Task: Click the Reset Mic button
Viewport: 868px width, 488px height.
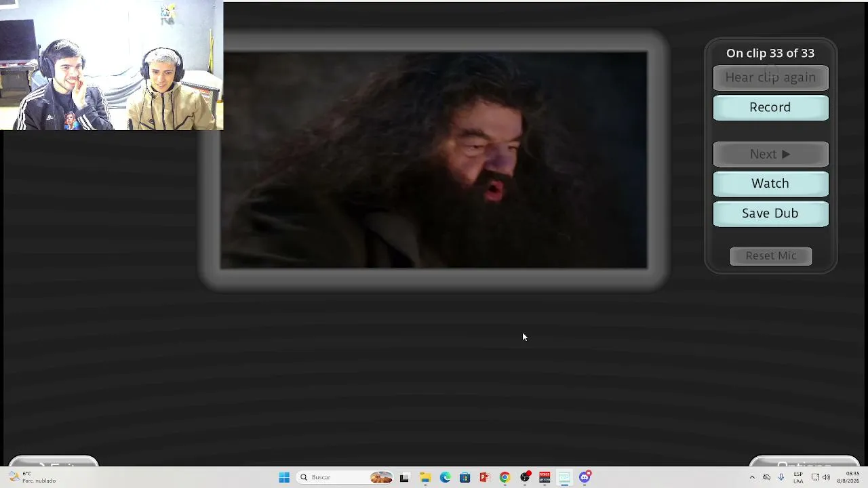Action: (771, 256)
